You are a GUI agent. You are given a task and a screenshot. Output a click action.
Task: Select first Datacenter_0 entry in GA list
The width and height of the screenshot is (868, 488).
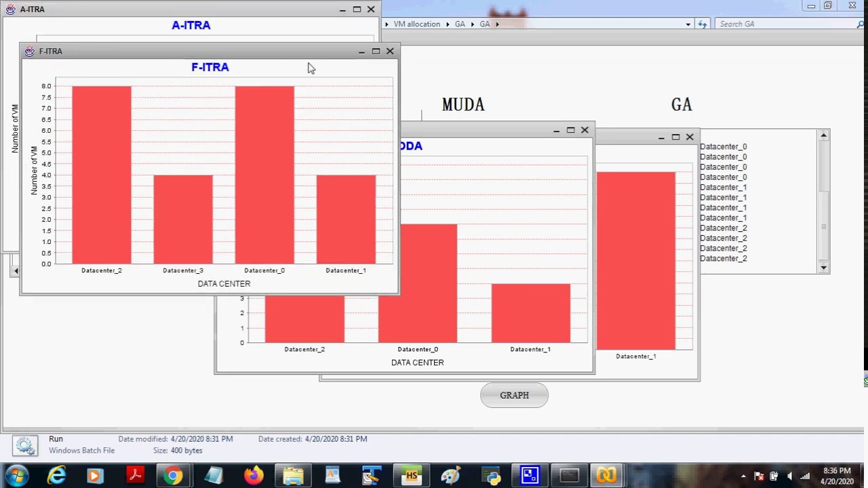(723, 146)
